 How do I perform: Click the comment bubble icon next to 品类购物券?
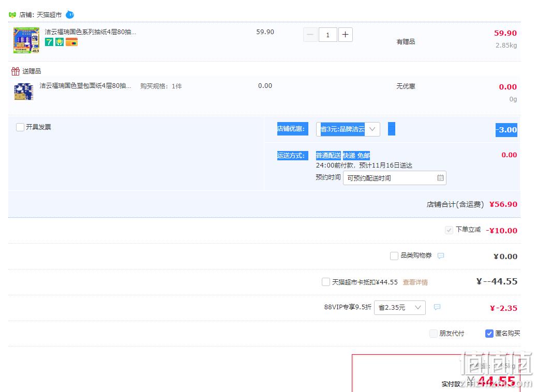click(x=441, y=256)
